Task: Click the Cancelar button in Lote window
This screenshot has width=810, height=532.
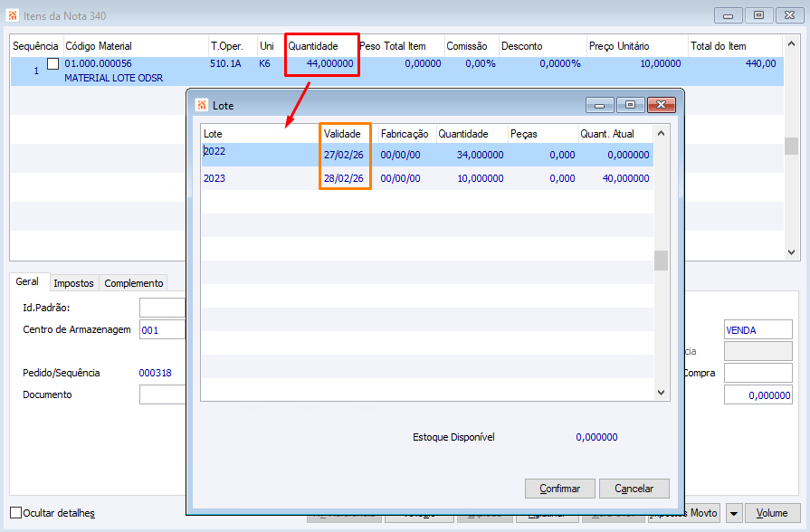Action: click(x=634, y=488)
